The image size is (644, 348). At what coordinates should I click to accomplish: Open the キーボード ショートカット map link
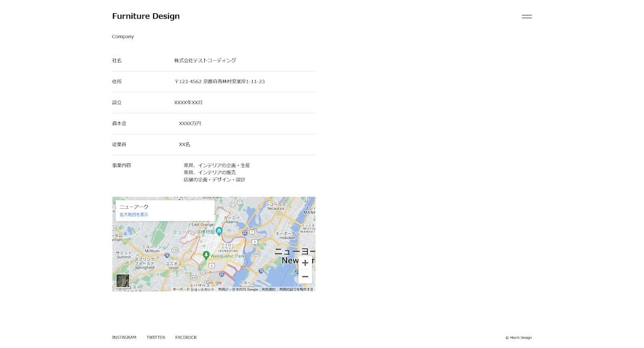pos(194,289)
